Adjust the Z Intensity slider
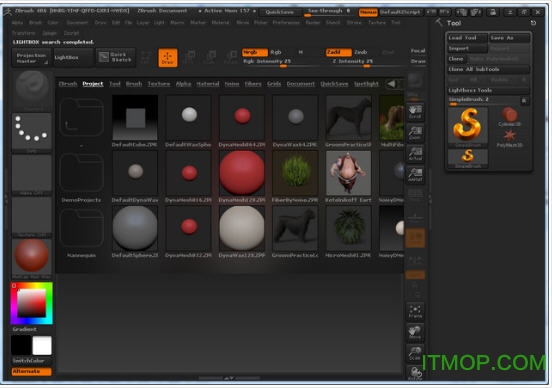552x388 pixels. [x=366, y=62]
